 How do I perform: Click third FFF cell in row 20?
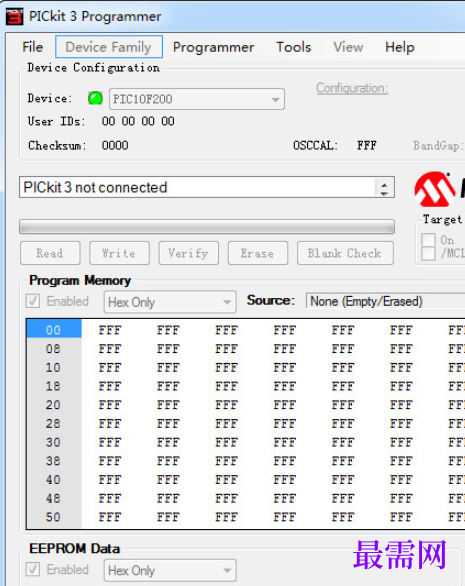(227, 405)
